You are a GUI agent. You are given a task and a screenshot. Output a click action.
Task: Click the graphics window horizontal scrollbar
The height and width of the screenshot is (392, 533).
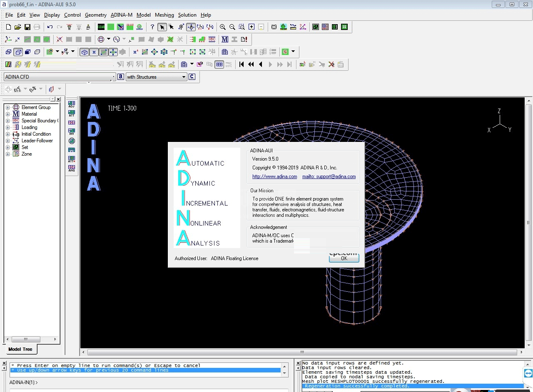click(302, 352)
